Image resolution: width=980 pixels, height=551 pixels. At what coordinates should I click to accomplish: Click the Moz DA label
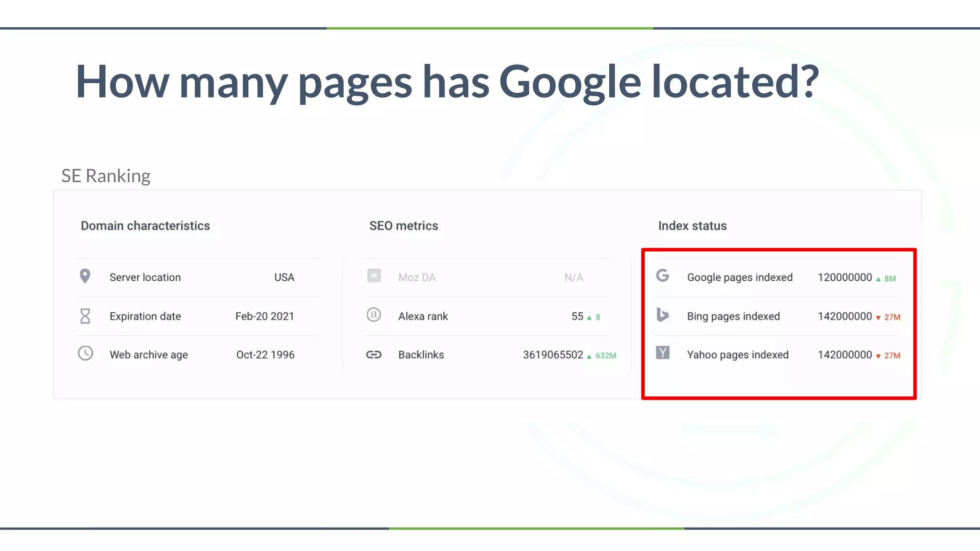tap(417, 277)
